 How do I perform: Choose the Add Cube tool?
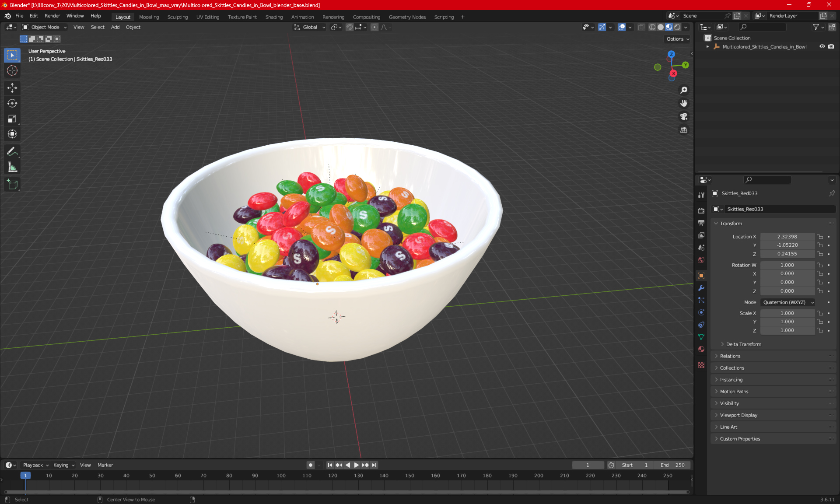point(12,185)
